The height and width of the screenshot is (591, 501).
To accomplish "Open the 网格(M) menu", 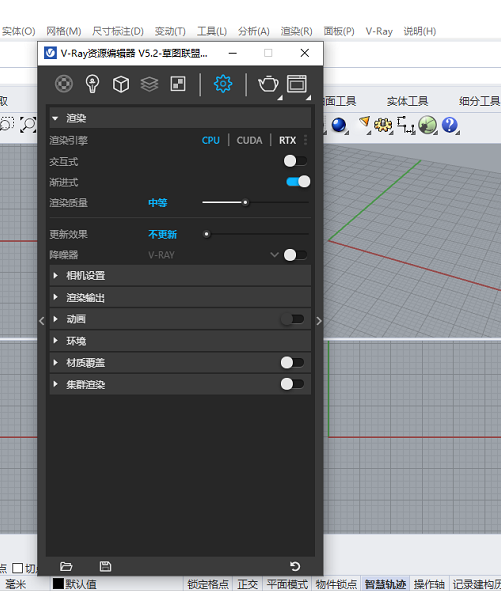I will 64,31.
